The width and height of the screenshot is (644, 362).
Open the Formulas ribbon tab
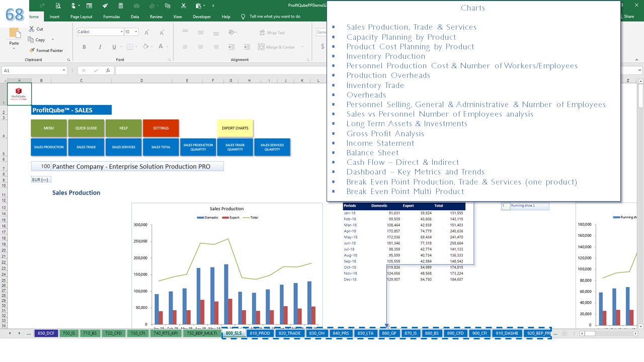[x=111, y=17]
